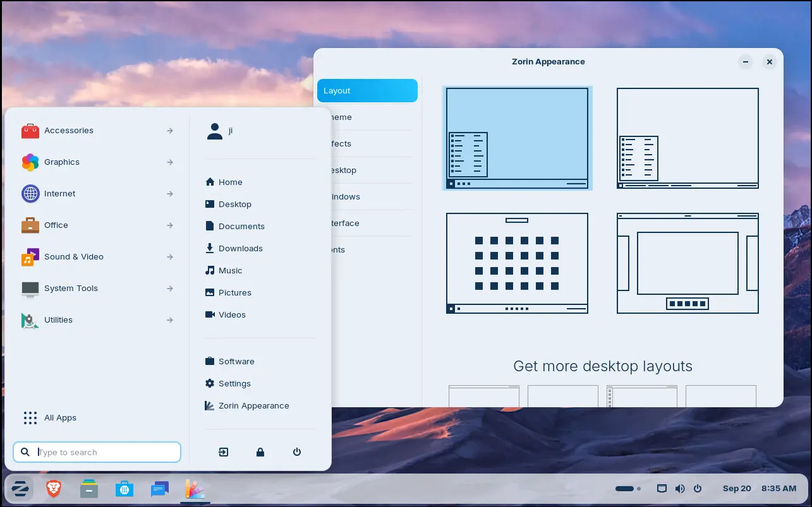Launch the Files app from the taskbar
This screenshot has width=812, height=507.
pyautogui.click(x=89, y=488)
